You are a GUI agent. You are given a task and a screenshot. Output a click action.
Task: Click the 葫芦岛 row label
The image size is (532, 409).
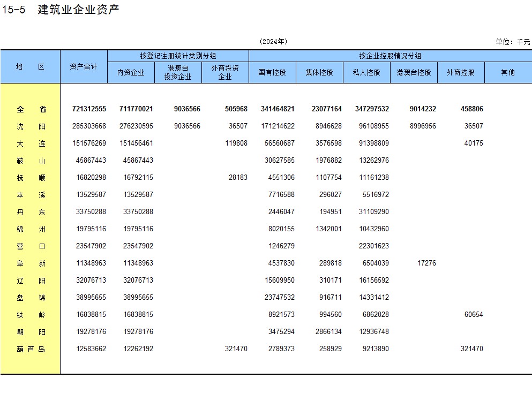coord(31,349)
